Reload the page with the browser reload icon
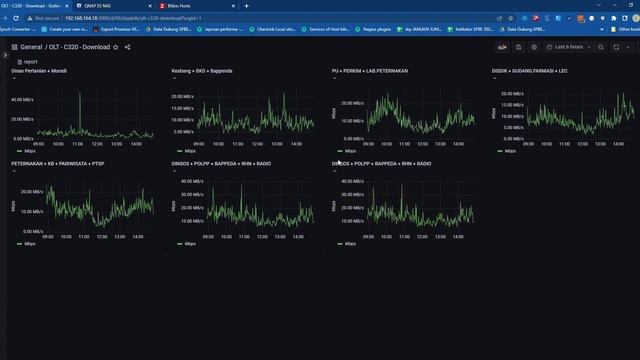 [16, 18]
